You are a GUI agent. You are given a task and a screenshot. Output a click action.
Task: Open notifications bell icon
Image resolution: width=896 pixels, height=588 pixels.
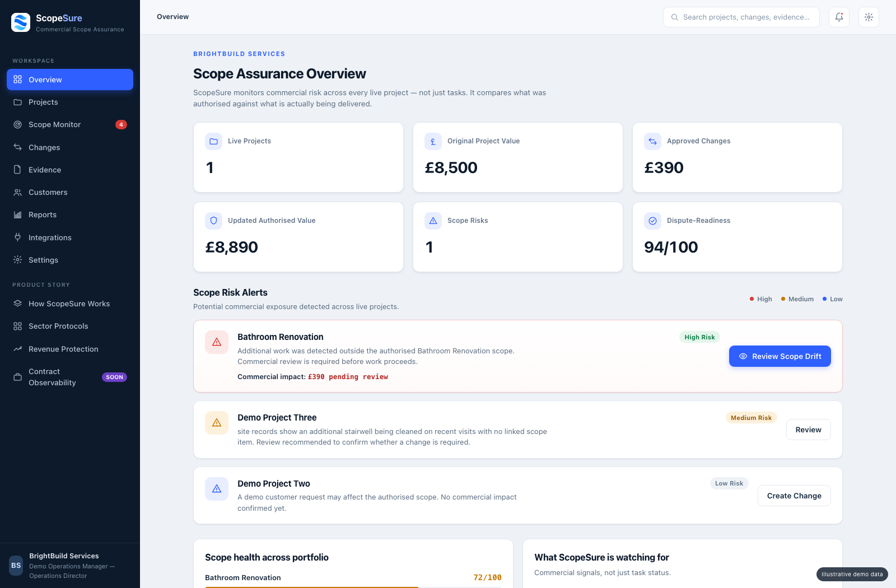pyautogui.click(x=839, y=17)
